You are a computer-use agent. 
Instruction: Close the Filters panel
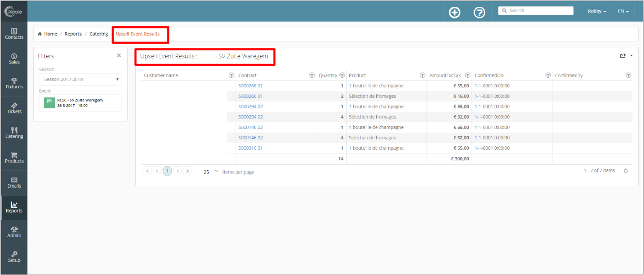119,55
